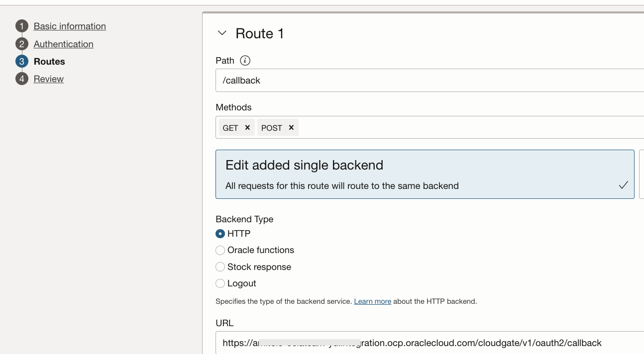Go back to the Basic information step
The image size is (644, 354).
(69, 26)
